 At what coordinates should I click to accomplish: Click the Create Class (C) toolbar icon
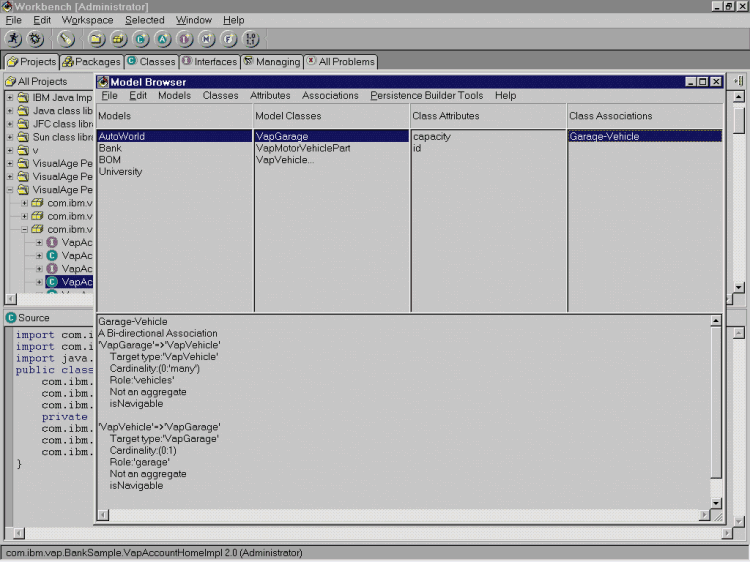pos(141,39)
